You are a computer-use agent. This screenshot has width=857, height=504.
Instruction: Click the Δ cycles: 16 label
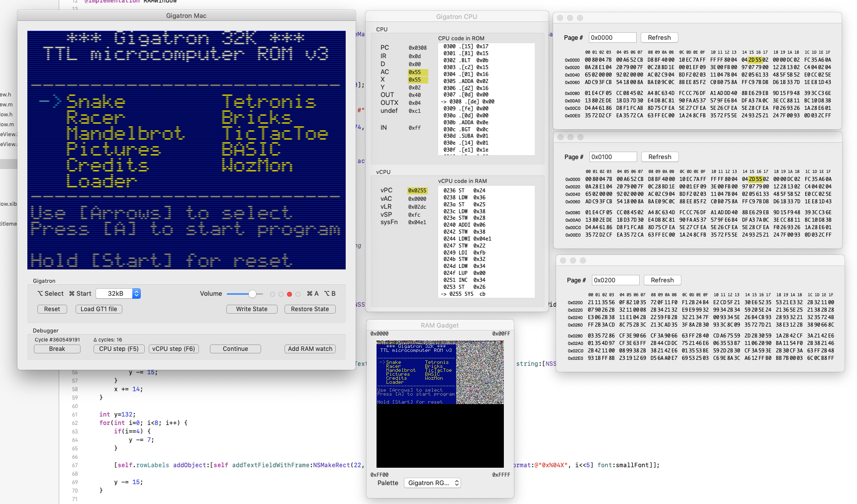[x=108, y=340]
